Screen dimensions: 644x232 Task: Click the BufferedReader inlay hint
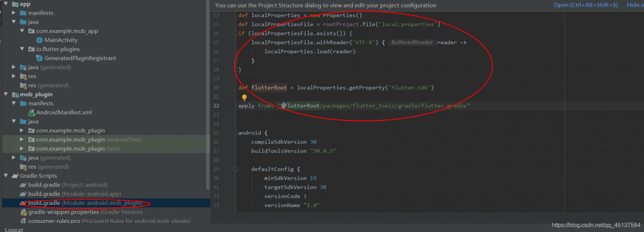pos(412,43)
